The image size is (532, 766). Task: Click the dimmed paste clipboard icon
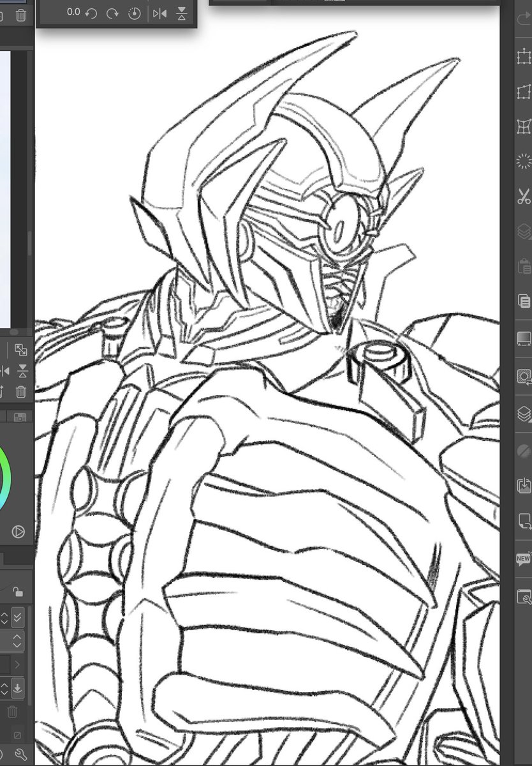click(x=524, y=266)
